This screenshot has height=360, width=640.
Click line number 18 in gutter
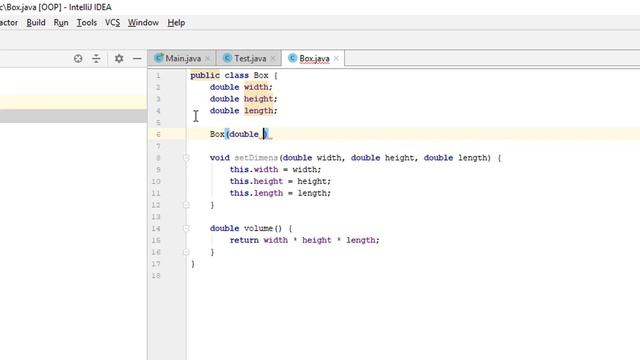156,276
